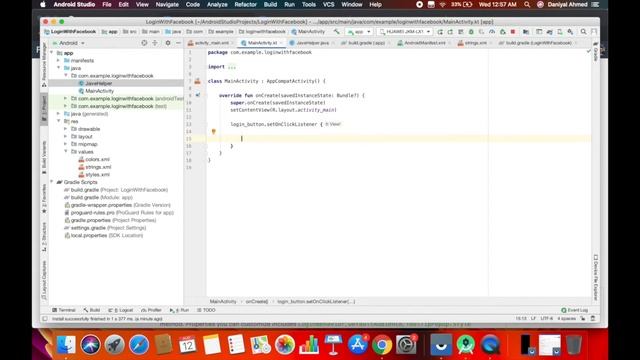This screenshot has height=360, width=640.
Task: Click the Spotlight search icon in menu bar
Action: click(x=527, y=4)
